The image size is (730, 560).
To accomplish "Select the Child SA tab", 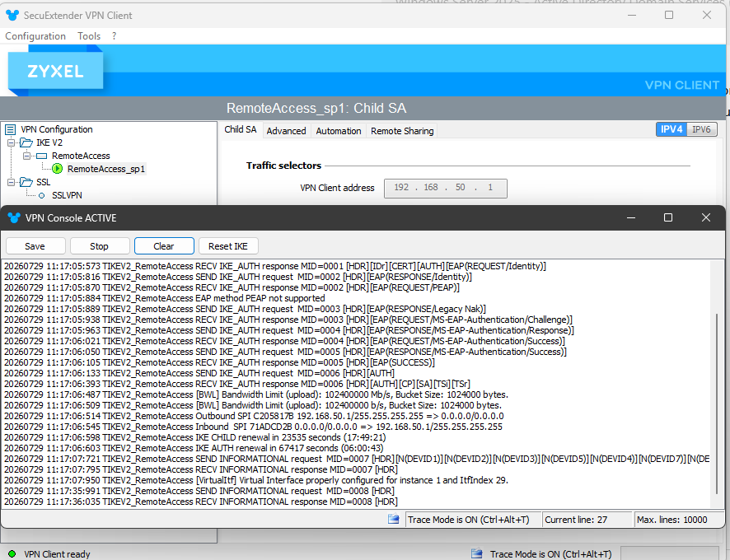I will point(241,130).
